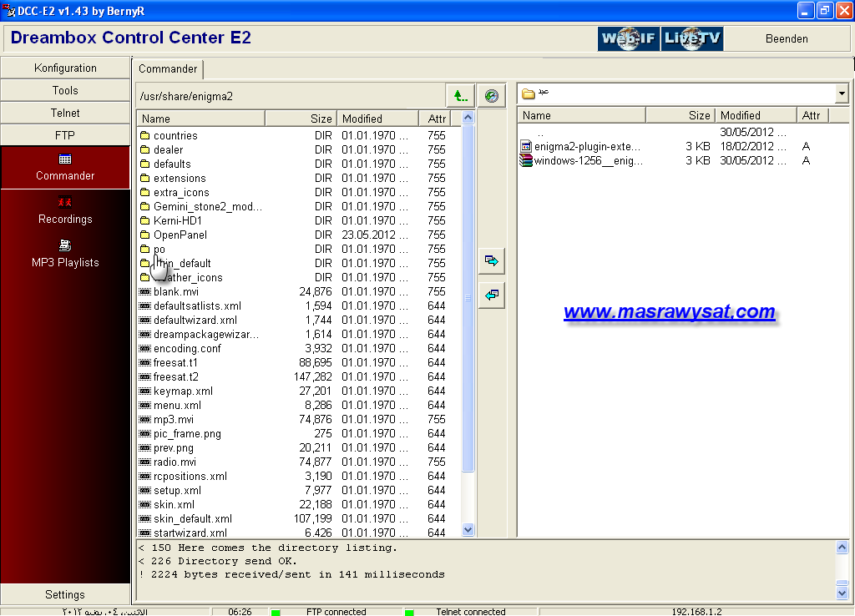Screen dimensions: 855x616
Task: Click the remote path /usr/share/enigma2 field
Action: point(290,96)
